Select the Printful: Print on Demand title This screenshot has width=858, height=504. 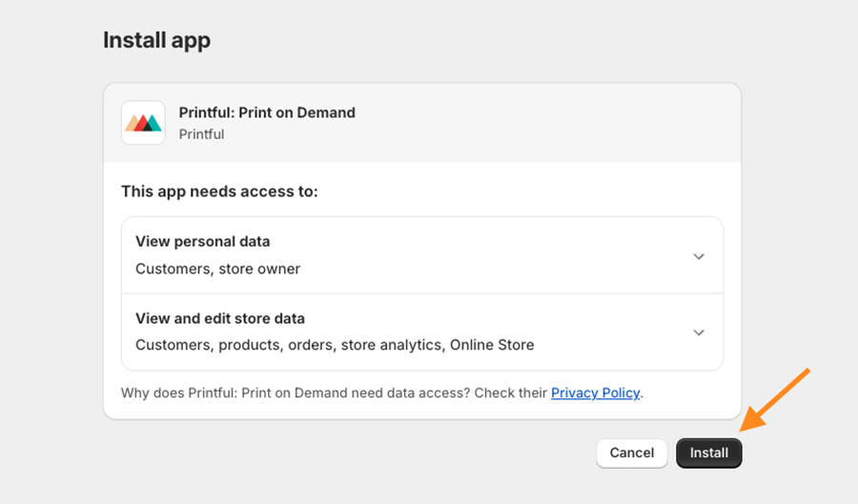267,112
